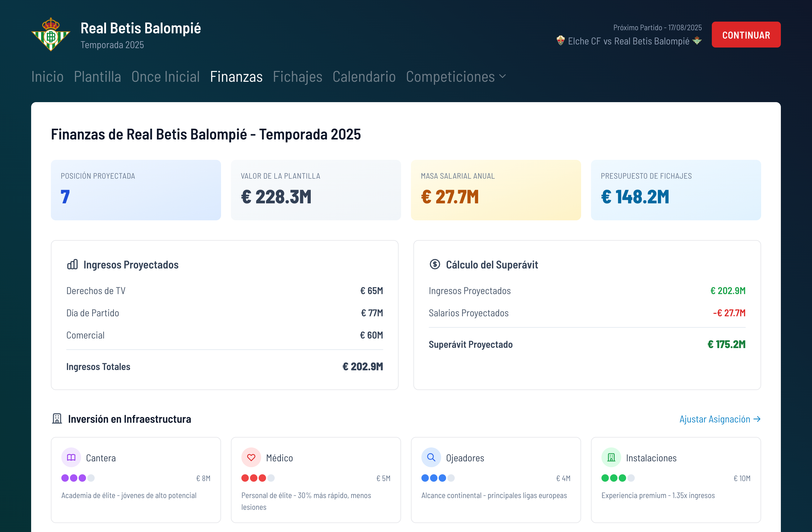Click the Inicio navigation item

[x=47, y=77]
